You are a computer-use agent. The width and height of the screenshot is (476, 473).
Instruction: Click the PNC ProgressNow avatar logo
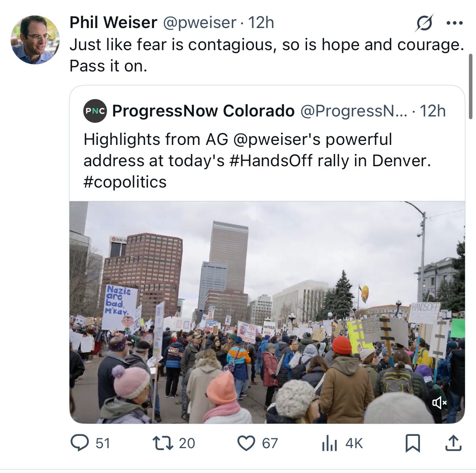click(95, 111)
